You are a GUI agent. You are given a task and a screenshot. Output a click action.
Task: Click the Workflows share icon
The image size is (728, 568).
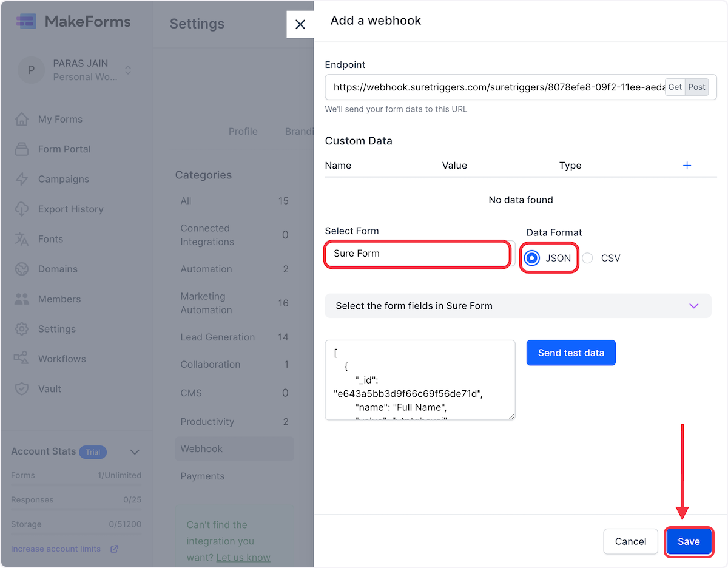point(22,359)
